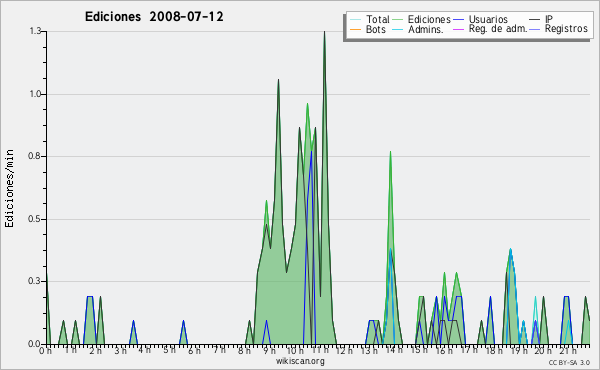This screenshot has height=370, width=600.
Task: Select the 'Total' legend entry
Action: tap(378, 19)
